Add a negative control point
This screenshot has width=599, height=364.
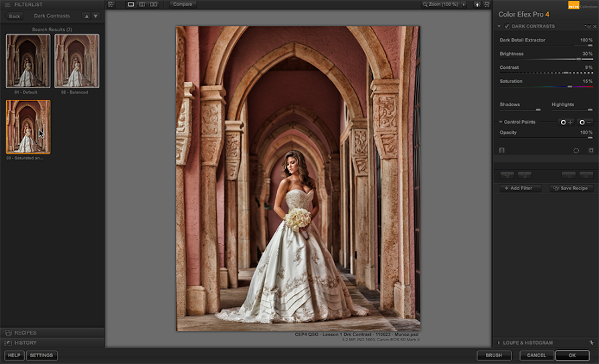584,122
